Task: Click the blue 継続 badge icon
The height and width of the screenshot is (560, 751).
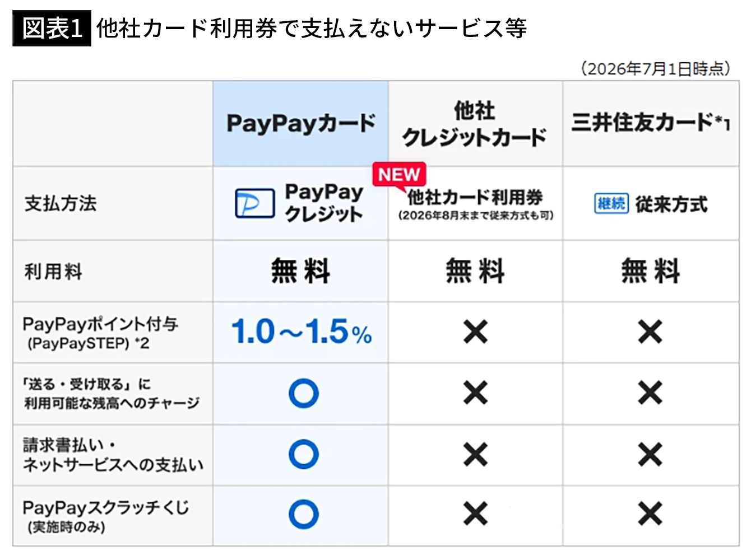Action: pyautogui.click(x=611, y=203)
